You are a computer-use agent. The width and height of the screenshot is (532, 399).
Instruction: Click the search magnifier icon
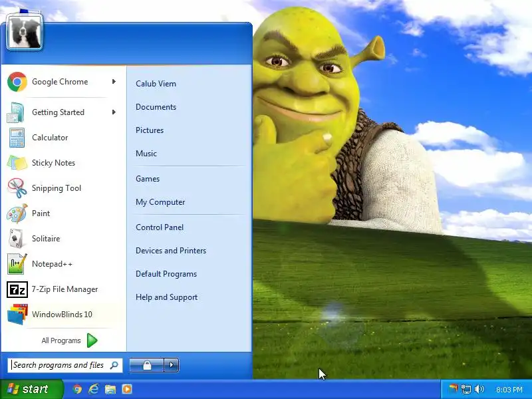point(114,365)
